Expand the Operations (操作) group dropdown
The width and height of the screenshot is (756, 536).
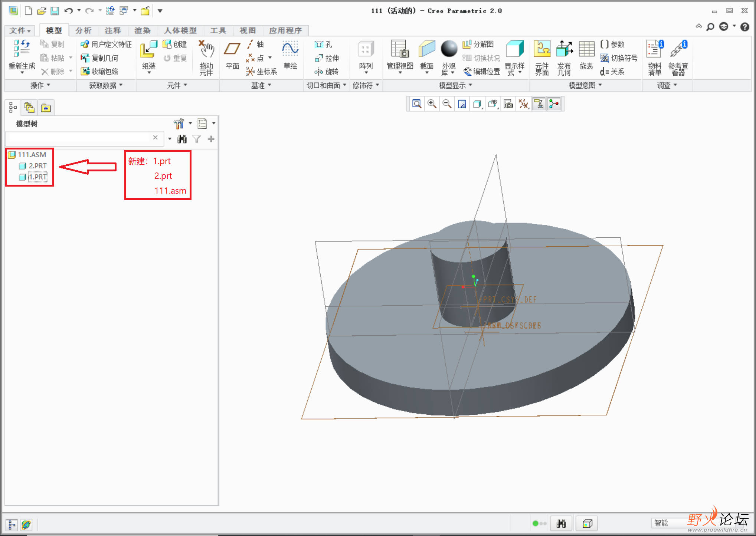pos(40,86)
